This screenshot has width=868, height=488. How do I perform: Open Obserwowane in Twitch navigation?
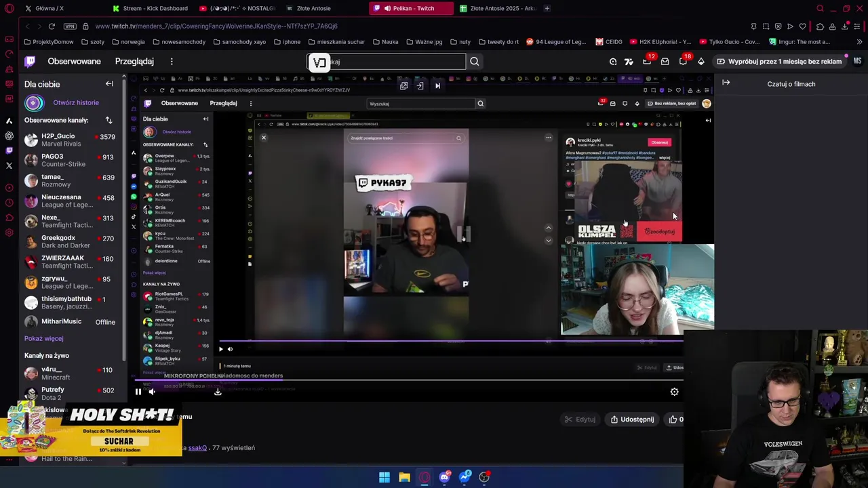click(x=74, y=62)
